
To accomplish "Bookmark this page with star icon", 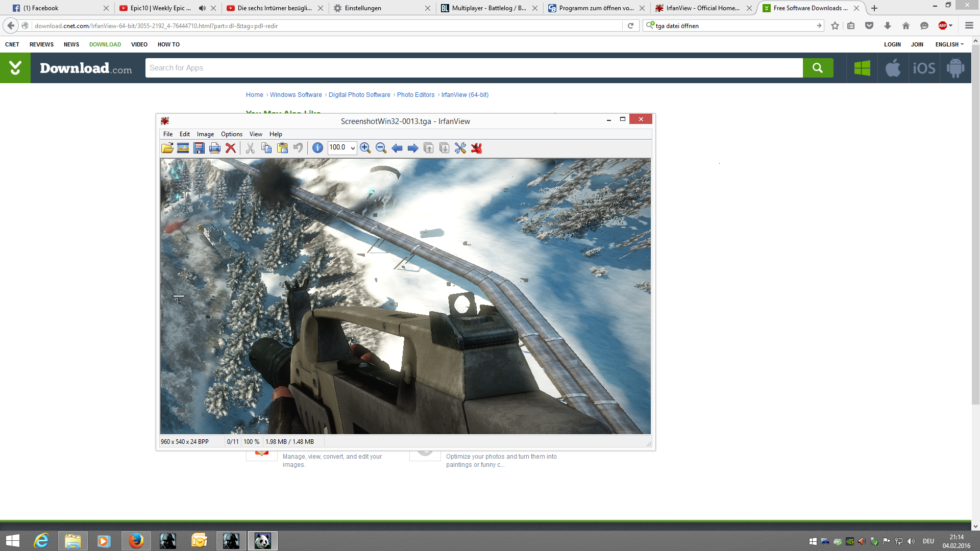I will coord(835,26).
